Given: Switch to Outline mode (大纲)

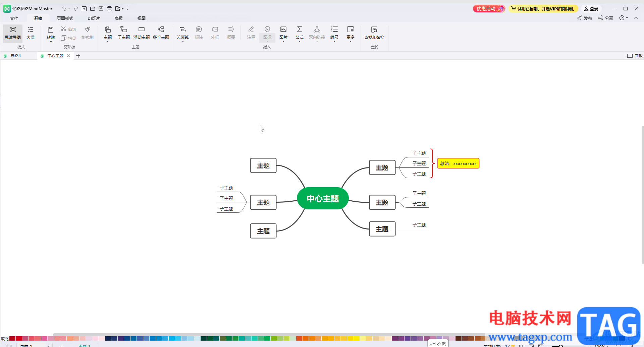Looking at the screenshot, I should tap(31, 33).
